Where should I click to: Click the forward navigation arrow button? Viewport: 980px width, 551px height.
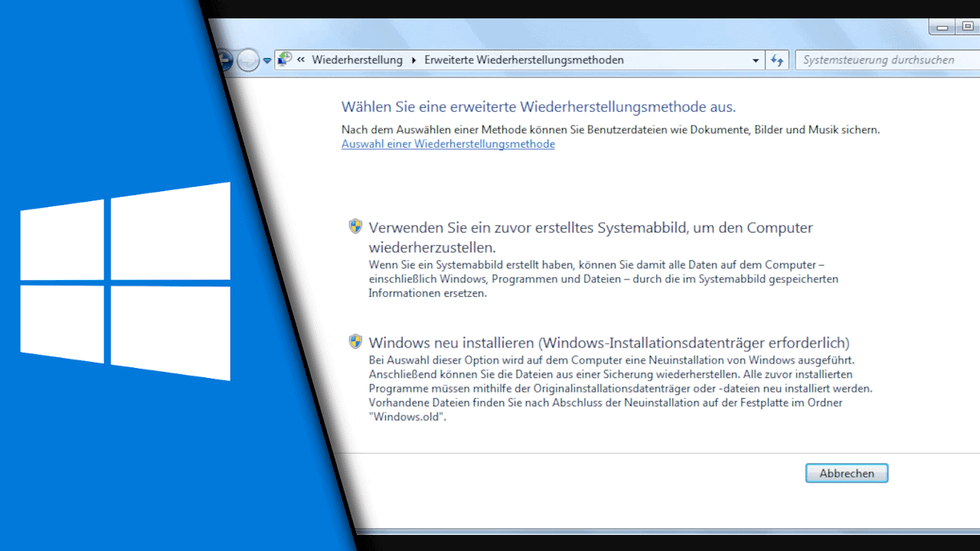tap(248, 60)
